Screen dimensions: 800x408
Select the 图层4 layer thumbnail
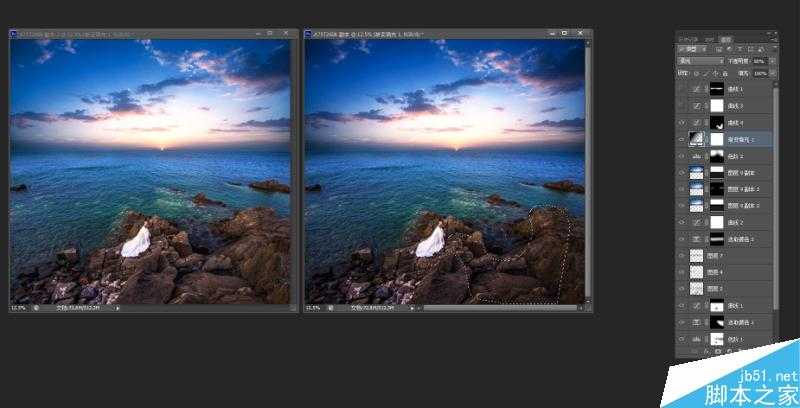tap(697, 272)
